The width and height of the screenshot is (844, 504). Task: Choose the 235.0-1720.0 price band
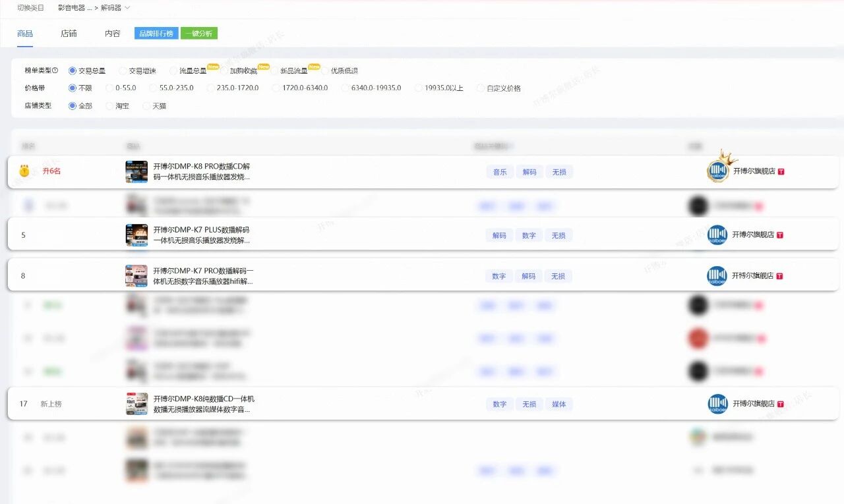pyautogui.click(x=233, y=88)
